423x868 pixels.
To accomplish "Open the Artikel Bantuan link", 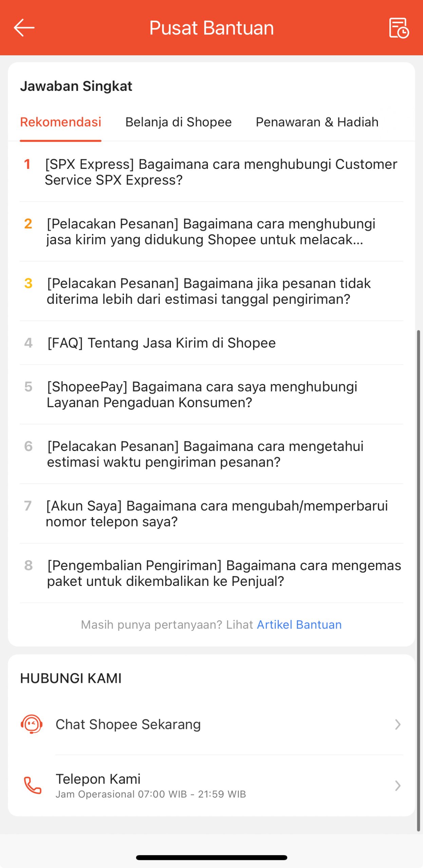I will click(x=299, y=625).
